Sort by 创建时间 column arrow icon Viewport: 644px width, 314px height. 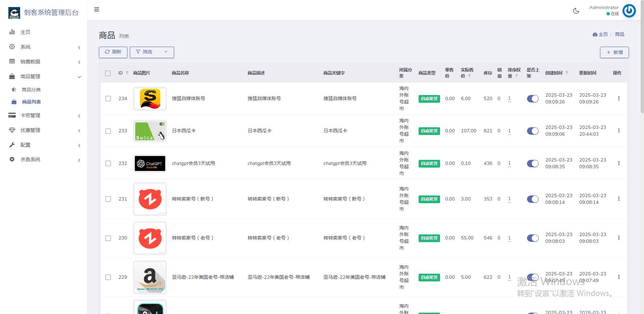tap(567, 73)
